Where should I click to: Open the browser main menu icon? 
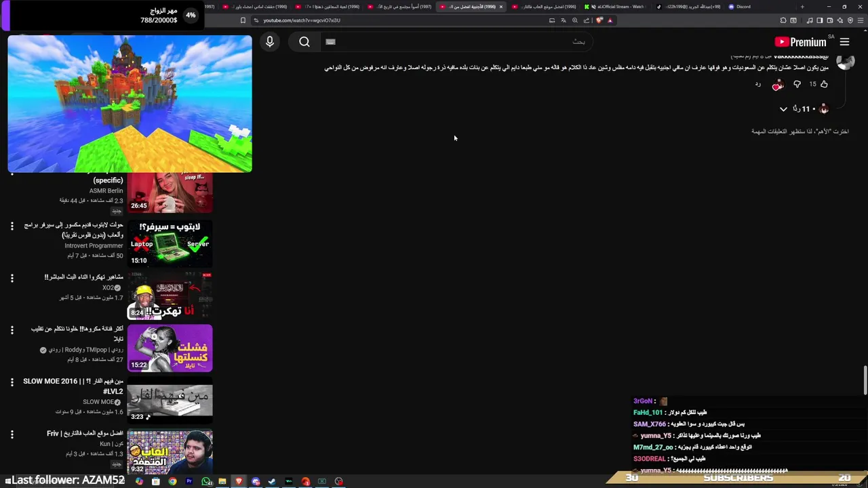861,20
